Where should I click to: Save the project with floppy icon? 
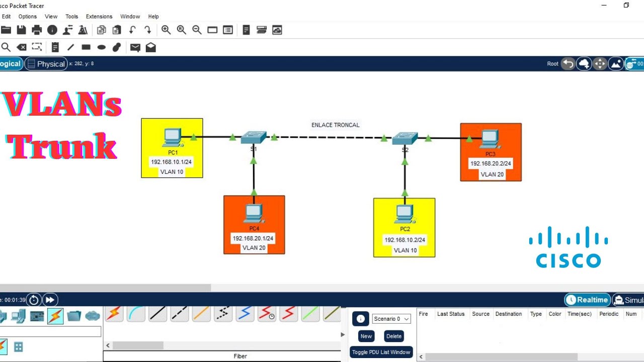tap(21, 30)
